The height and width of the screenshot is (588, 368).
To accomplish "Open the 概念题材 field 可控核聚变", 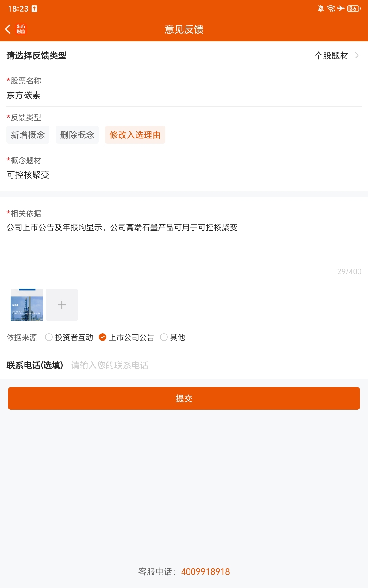I will click(28, 175).
